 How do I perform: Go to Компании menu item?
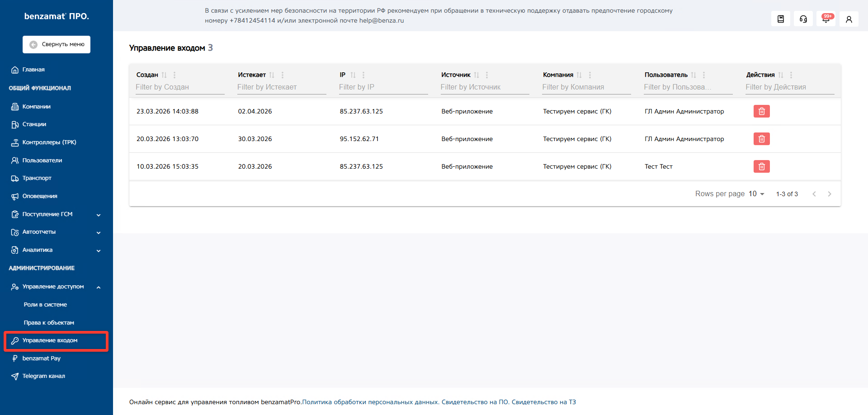pyautogui.click(x=37, y=107)
